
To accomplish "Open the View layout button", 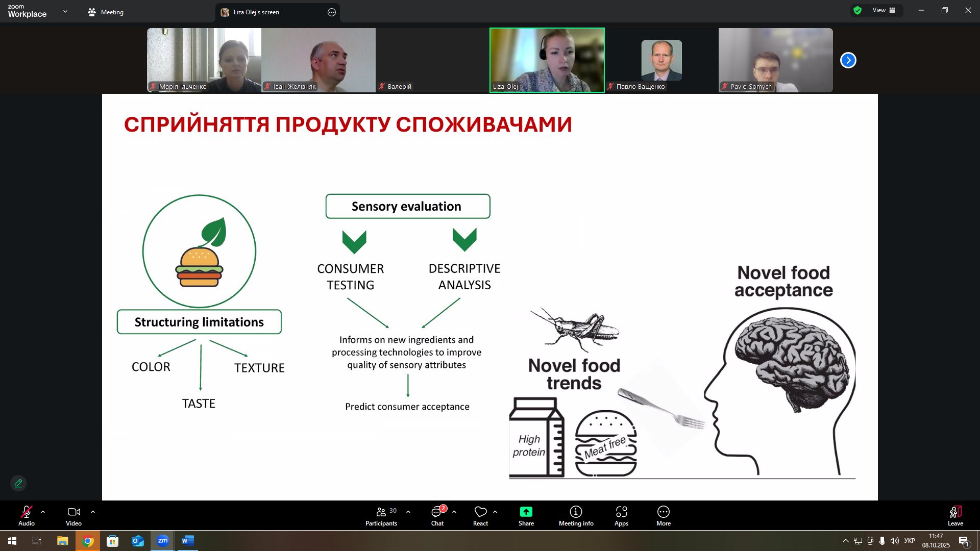I will (x=884, y=10).
